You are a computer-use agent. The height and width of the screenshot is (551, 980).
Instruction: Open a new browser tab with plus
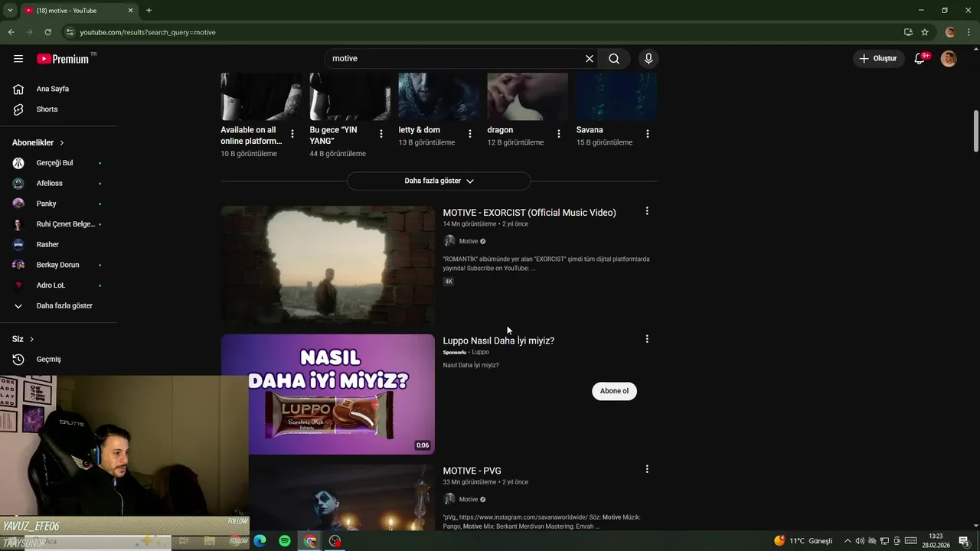[149, 10]
